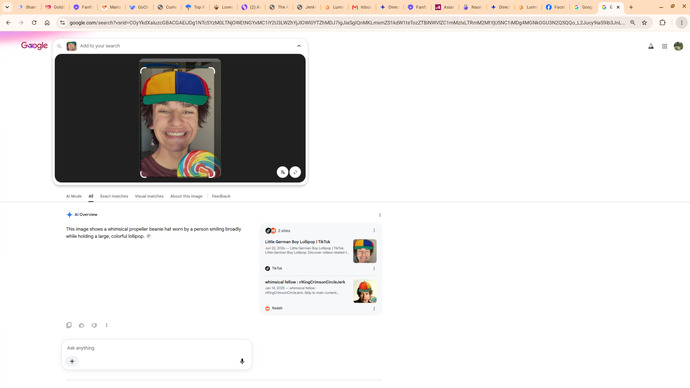Open the browser home page icon
Viewport: 690px width, 388px height.
pos(47,22)
